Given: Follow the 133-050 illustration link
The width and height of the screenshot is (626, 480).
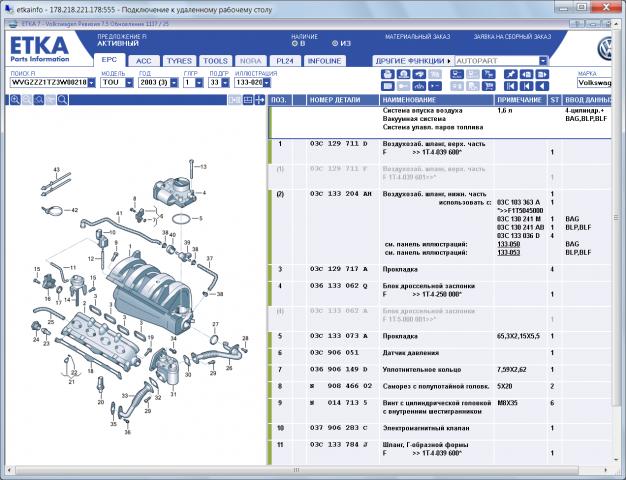Looking at the screenshot, I should (508, 244).
